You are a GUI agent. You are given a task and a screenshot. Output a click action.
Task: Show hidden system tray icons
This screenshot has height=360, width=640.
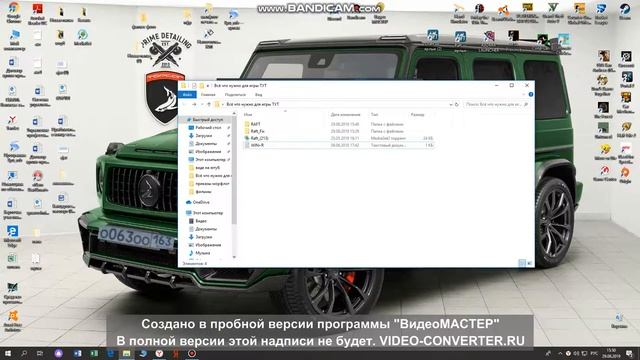[x=560, y=353]
